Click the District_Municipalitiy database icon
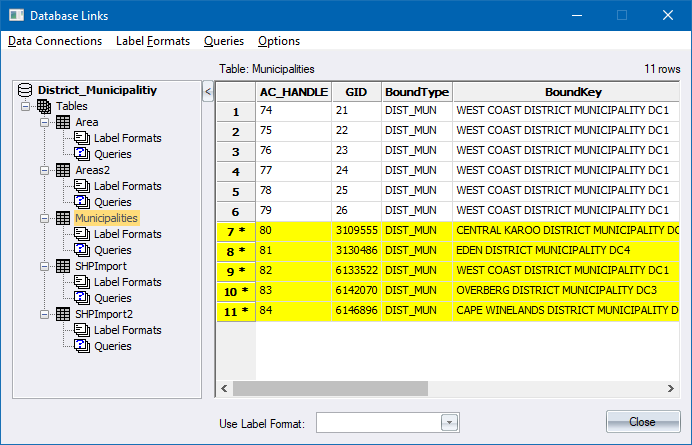Image resolution: width=692 pixels, height=445 pixels. (27, 90)
